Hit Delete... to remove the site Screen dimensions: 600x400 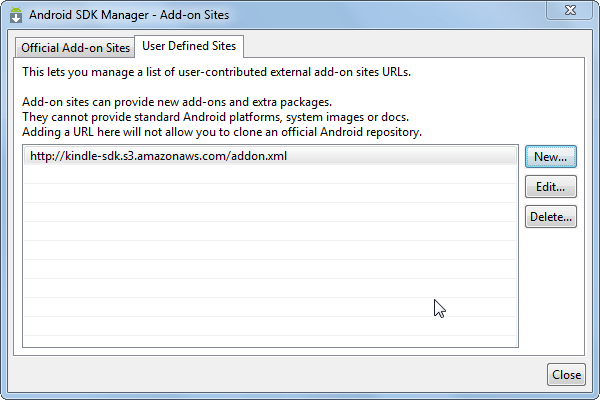pos(550,216)
